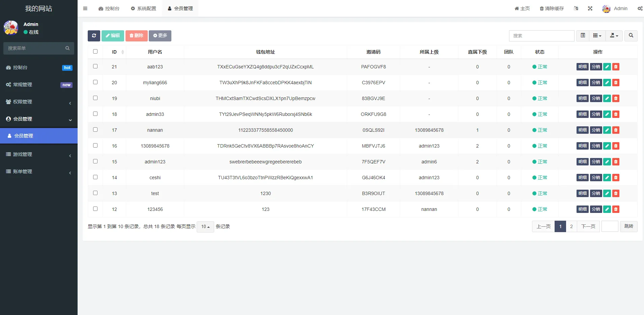The image size is (644, 315).
Task: Click the green edit pencil for aab123
Action: pyautogui.click(x=607, y=67)
